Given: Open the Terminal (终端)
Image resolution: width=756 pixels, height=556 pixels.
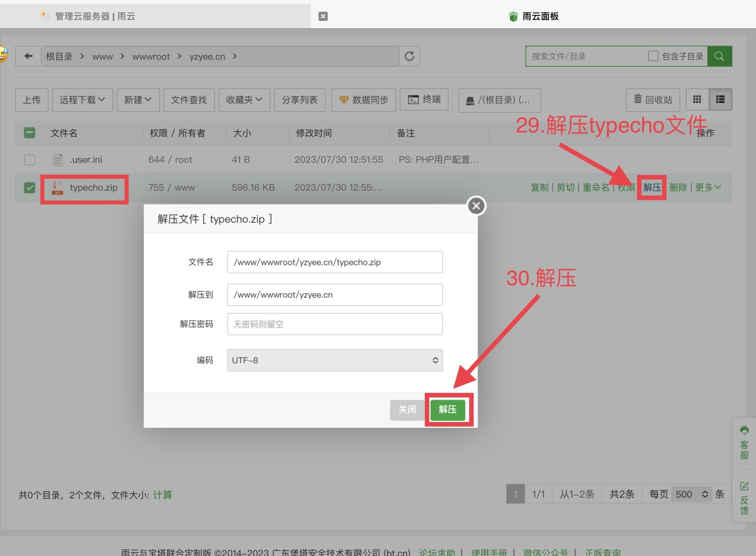Looking at the screenshot, I should (x=424, y=99).
